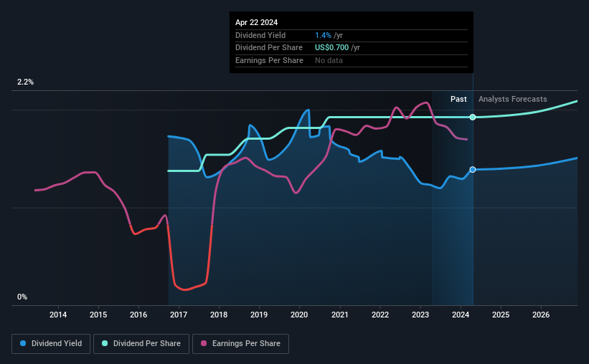Viewport: 589px width, 364px height.
Task: Click the '0%' y-axis label
Action: (22, 297)
